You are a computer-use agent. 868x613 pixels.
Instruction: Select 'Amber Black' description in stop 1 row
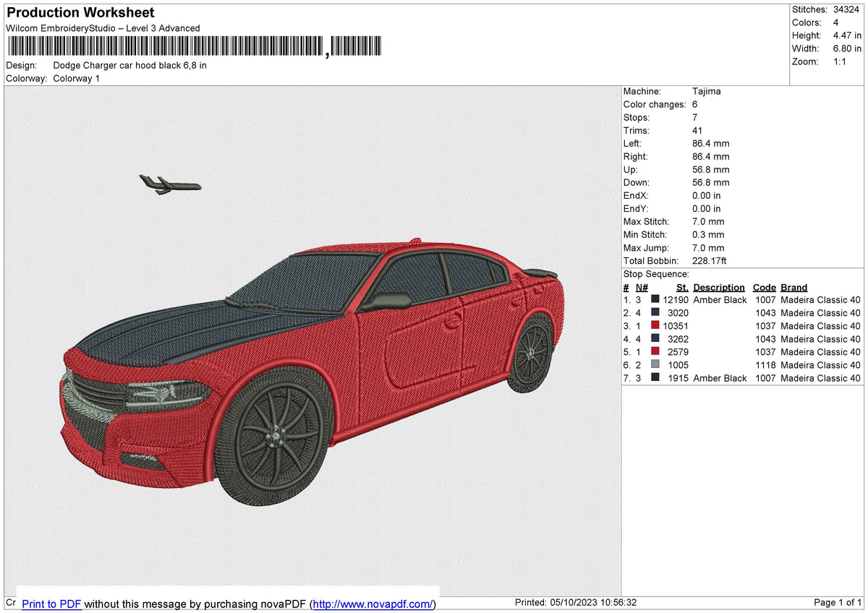point(720,300)
